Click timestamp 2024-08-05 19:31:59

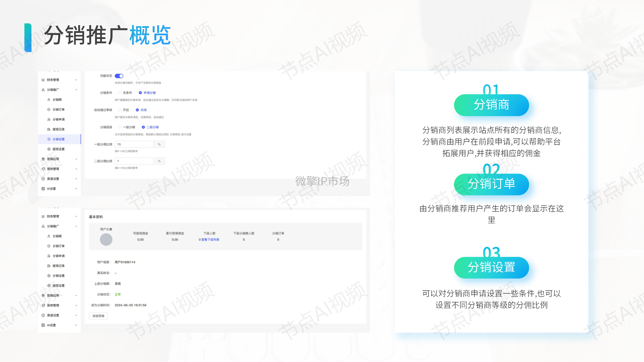coord(131,305)
